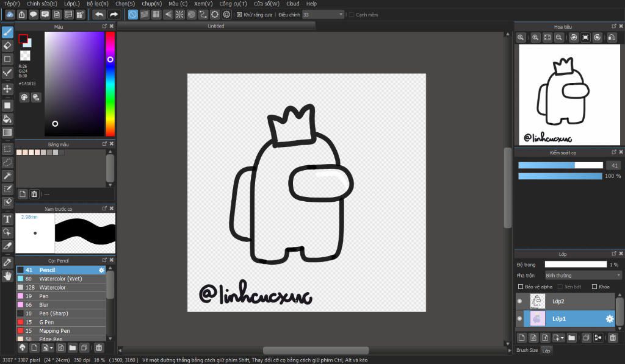Duplicate the current layer
The width and height of the screenshot is (625, 364).
[x=586, y=338]
